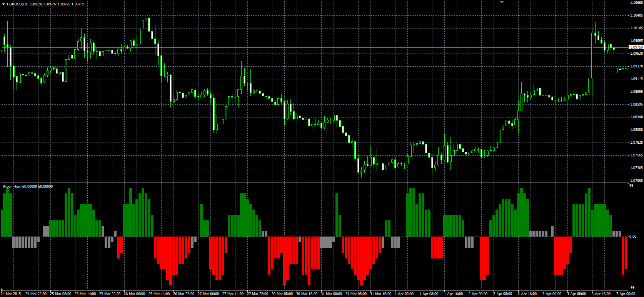This screenshot has width=644, height=297.
Task: Click the 27 Mar 14:00 time label
Action: (x=233, y=294)
